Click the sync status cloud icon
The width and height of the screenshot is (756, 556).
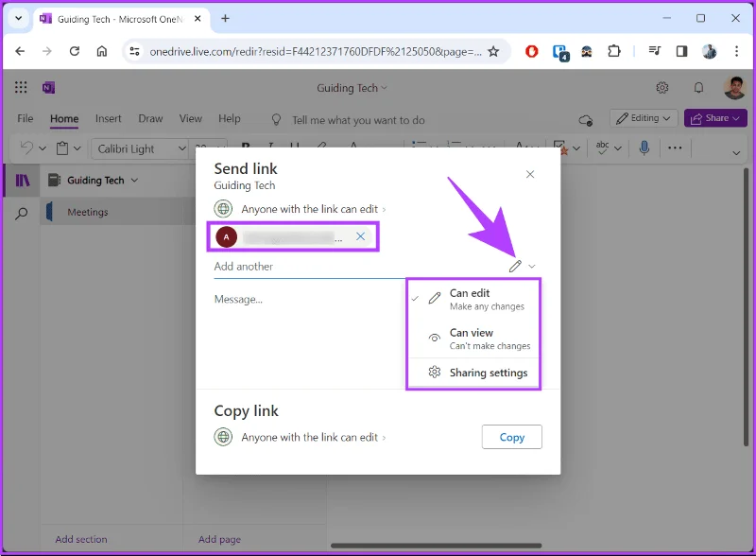[x=585, y=120]
